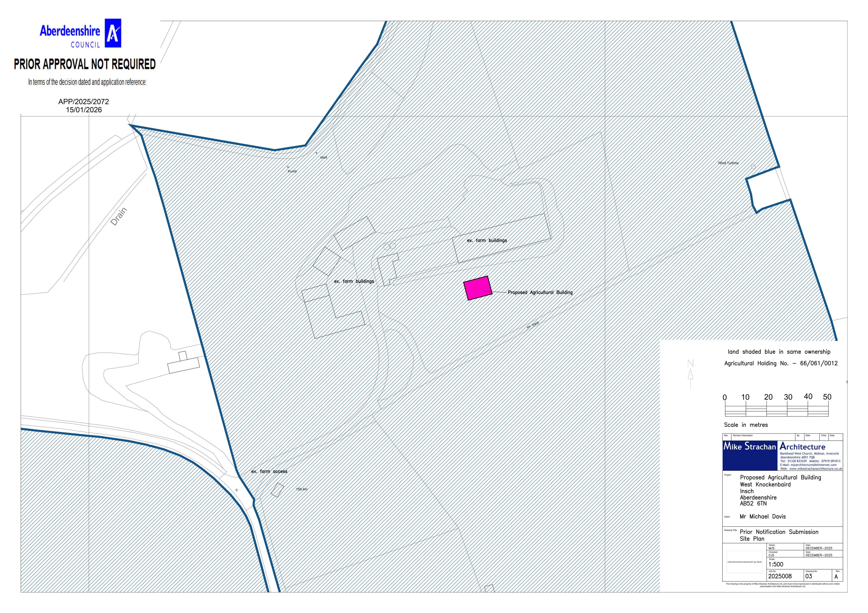Click the 'Pump' label
The height and width of the screenshot is (613, 868).
292,171
